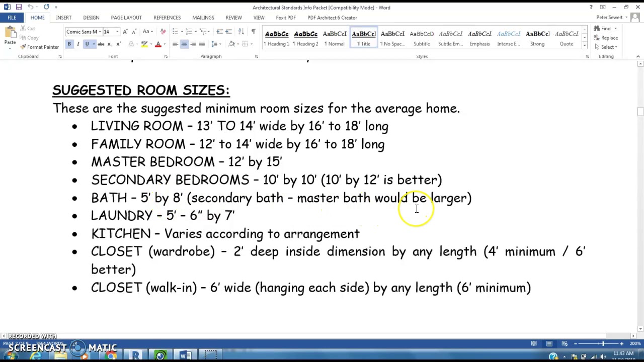Toggle italic formatting
The image size is (644, 362).
coord(78,44)
